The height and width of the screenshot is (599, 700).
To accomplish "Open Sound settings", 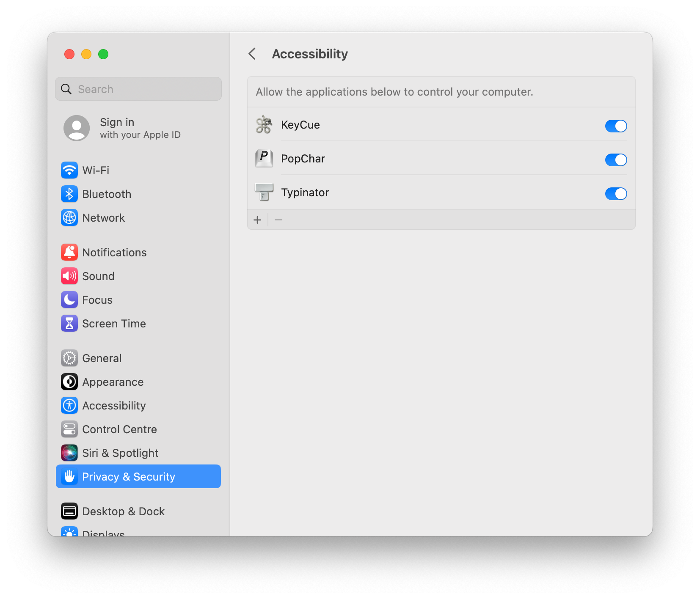I will [98, 276].
